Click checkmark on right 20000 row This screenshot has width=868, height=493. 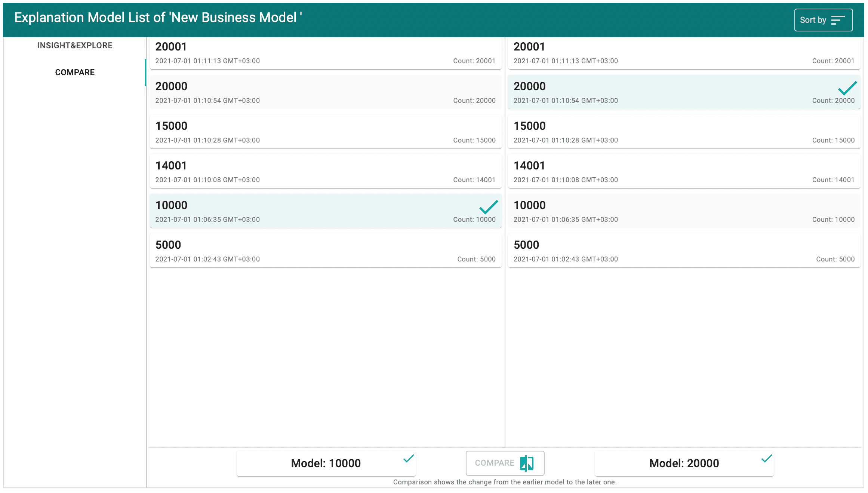pyautogui.click(x=847, y=88)
